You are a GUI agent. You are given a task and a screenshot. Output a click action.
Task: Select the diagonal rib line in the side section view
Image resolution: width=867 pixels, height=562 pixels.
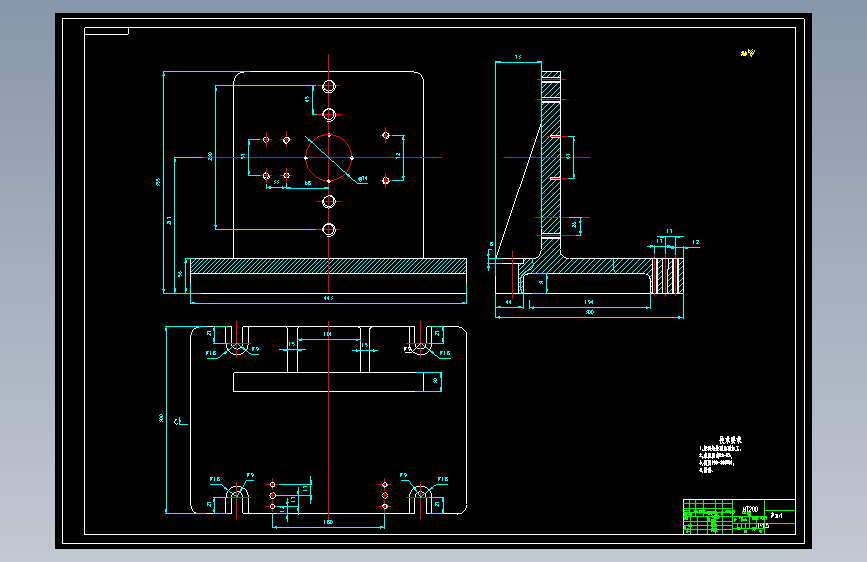pos(518,191)
